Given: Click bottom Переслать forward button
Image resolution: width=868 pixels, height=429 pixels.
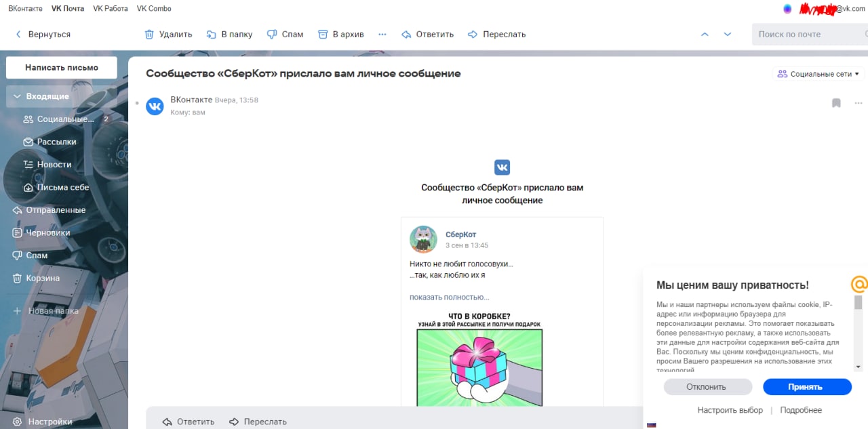Looking at the screenshot, I should pos(258,422).
